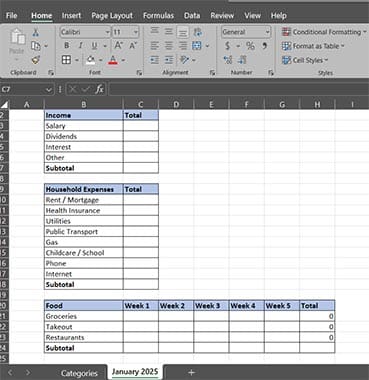This screenshot has width=369, height=380.
Task: Click inside the formula bar
Action: point(238,89)
